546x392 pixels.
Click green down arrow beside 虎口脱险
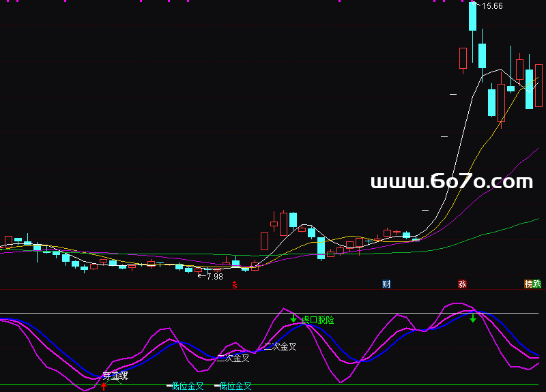point(293,318)
